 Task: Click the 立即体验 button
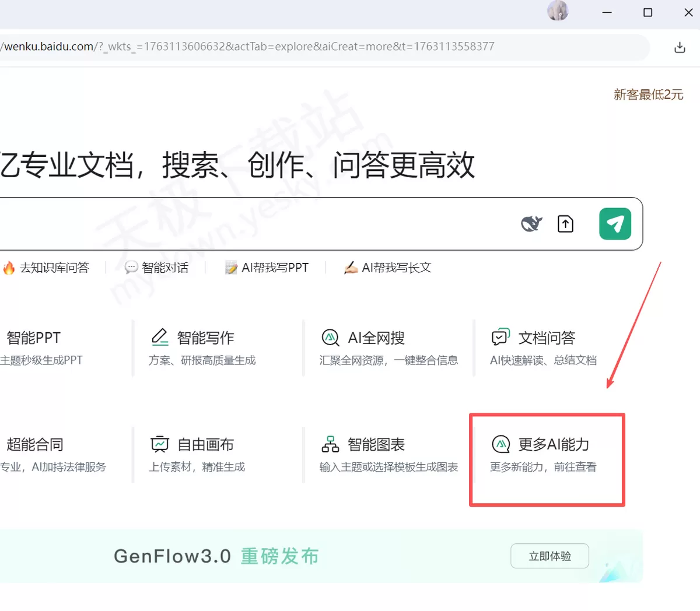(x=549, y=556)
